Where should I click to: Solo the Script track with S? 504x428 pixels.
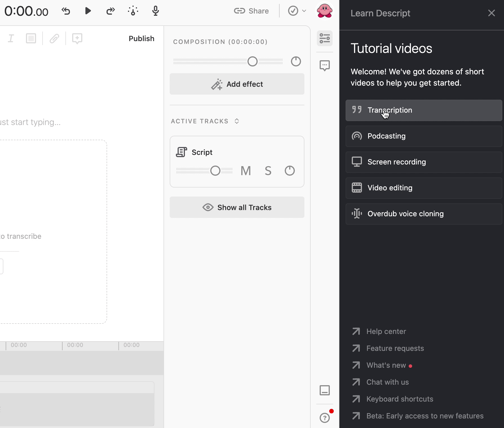click(268, 171)
